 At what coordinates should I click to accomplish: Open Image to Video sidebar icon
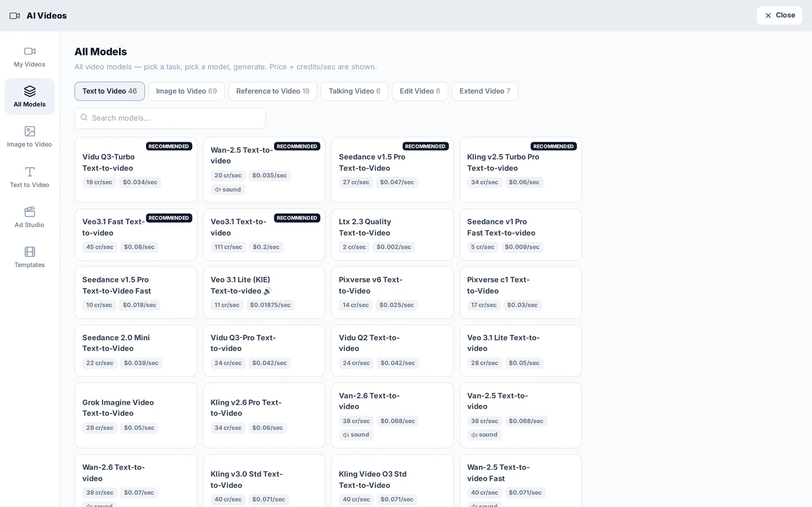pyautogui.click(x=30, y=131)
